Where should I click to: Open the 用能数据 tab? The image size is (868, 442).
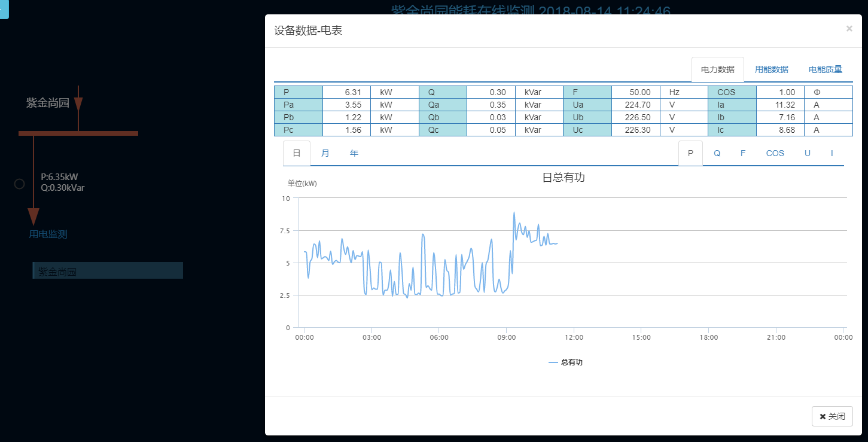point(771,69)
